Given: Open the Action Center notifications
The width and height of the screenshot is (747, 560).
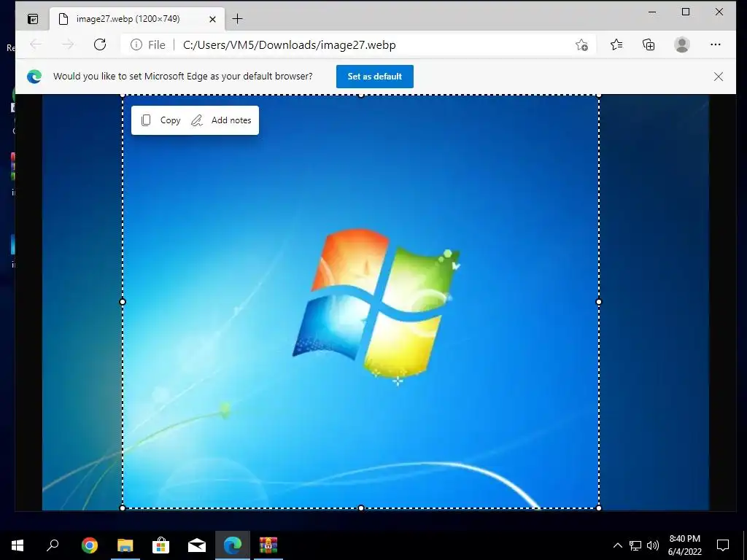Looking at the screenshot, I should coord(723,545).
